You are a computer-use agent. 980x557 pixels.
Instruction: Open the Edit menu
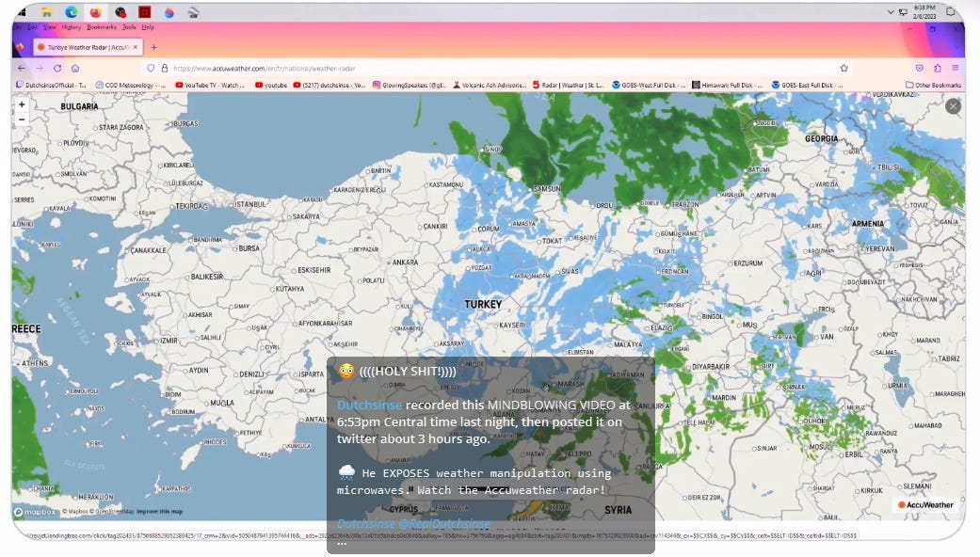33,27
